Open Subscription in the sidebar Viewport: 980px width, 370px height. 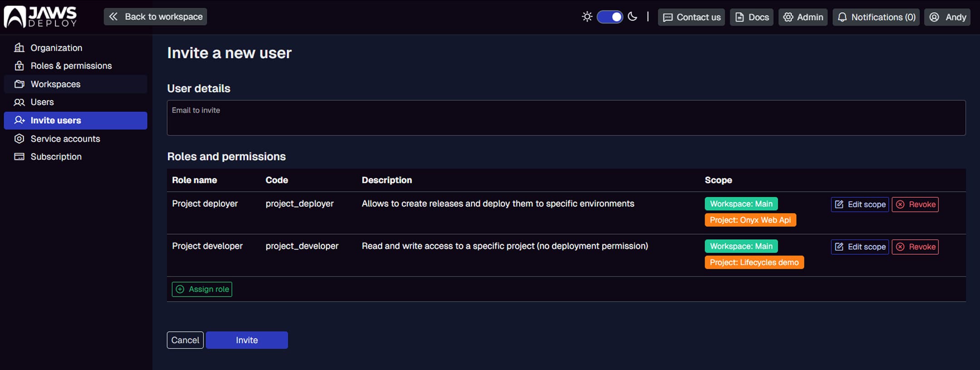click(x=75, y=156)
